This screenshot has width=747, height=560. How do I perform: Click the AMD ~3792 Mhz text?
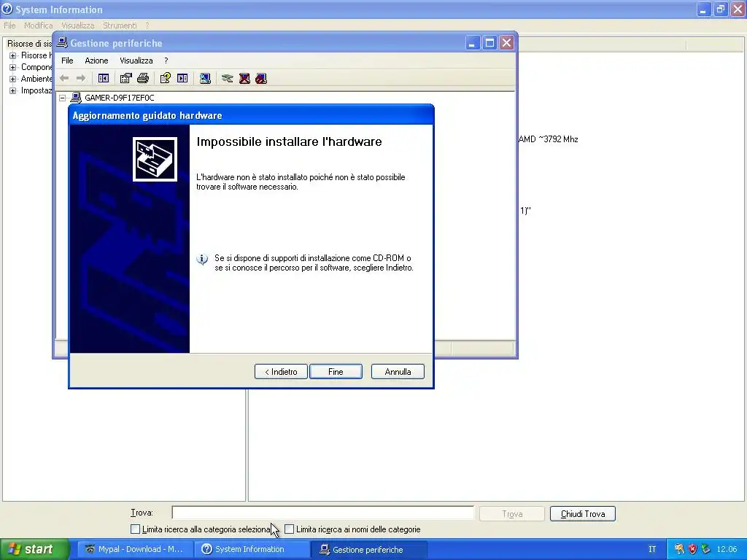pyautogui.click(x=549, y=139)
